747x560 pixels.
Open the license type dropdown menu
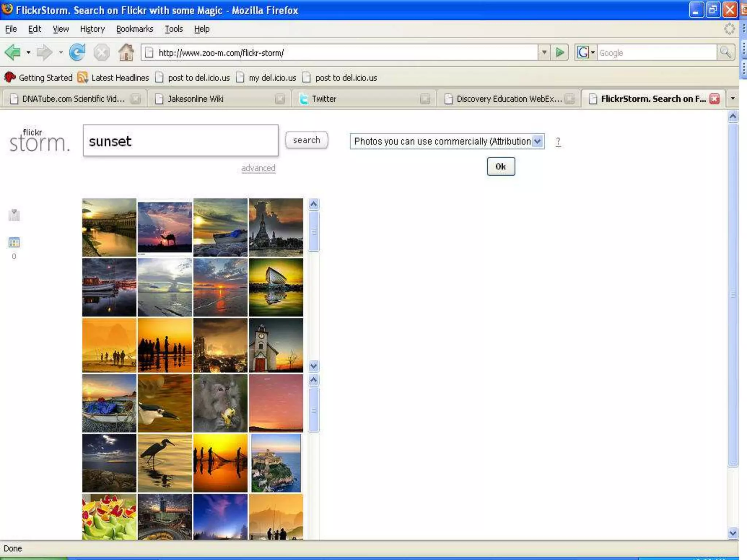click(x=447, y=141)
